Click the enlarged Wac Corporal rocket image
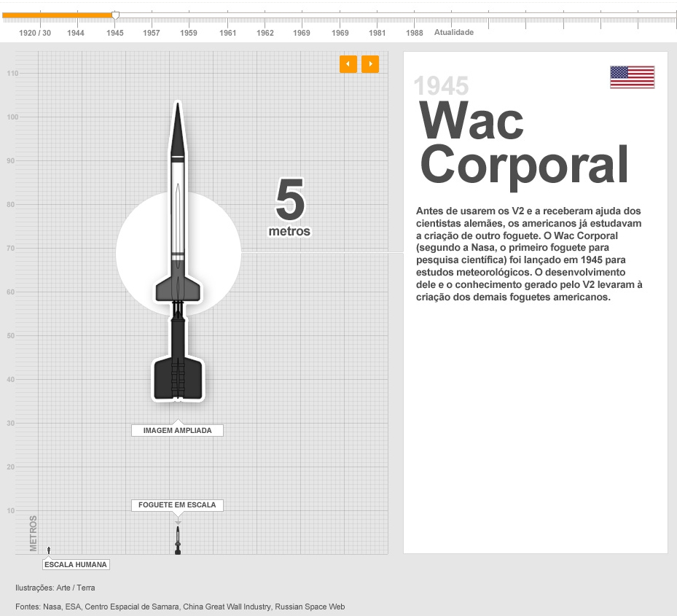677x616 pixels. (178, 252)
